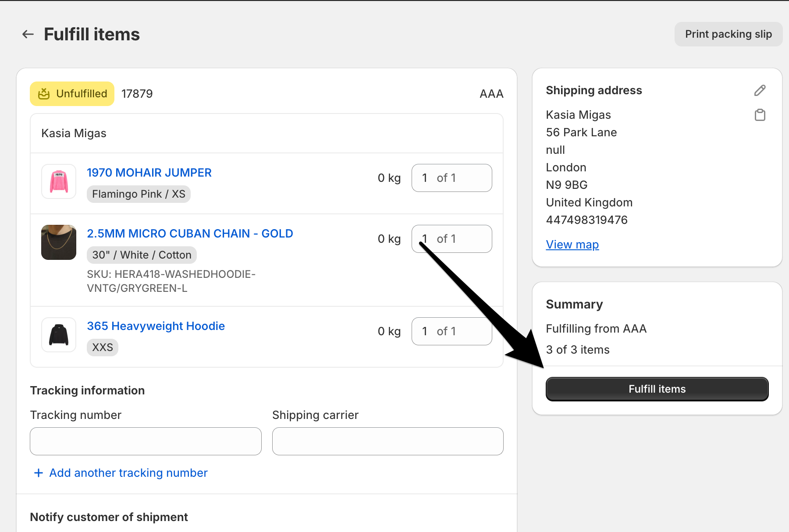789x532 pixels.
Task: Click the SKU HERA418-WASHEDHOODIE text
Action: [x=171, y=281]
